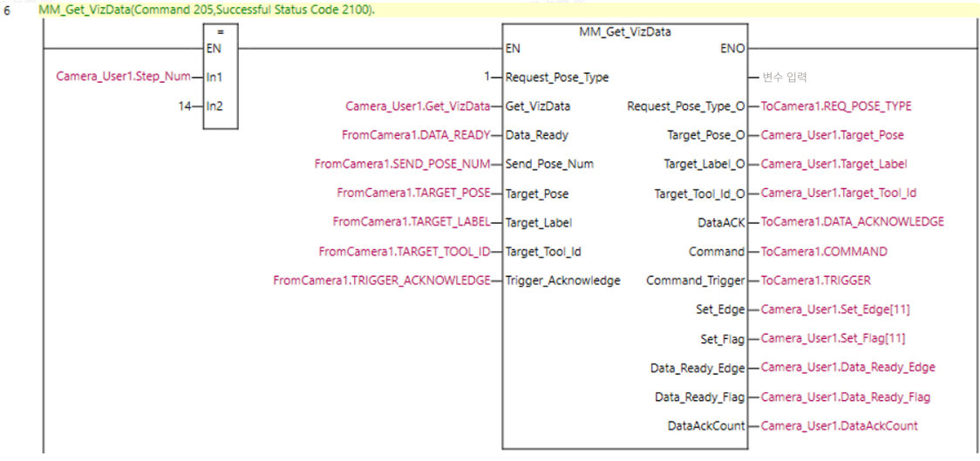Select FromCamera1.TARGET_TOOL_ID input variable

[405, 252]
